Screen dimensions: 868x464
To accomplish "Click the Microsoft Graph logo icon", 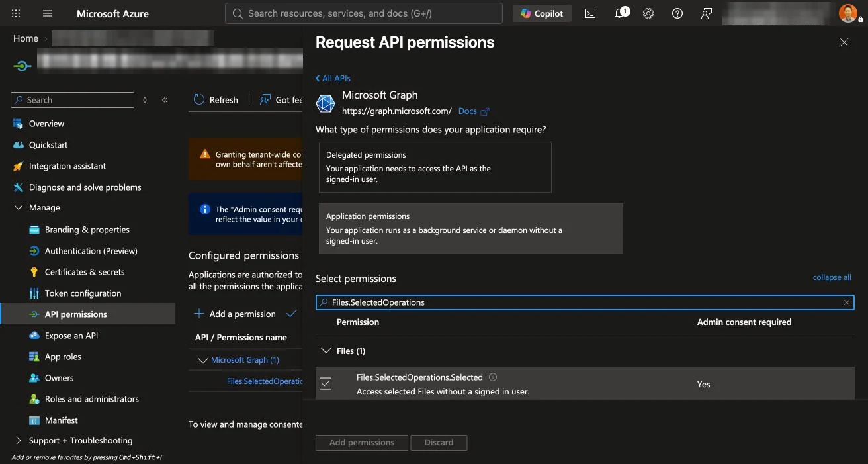I will (x=325, y=104).
